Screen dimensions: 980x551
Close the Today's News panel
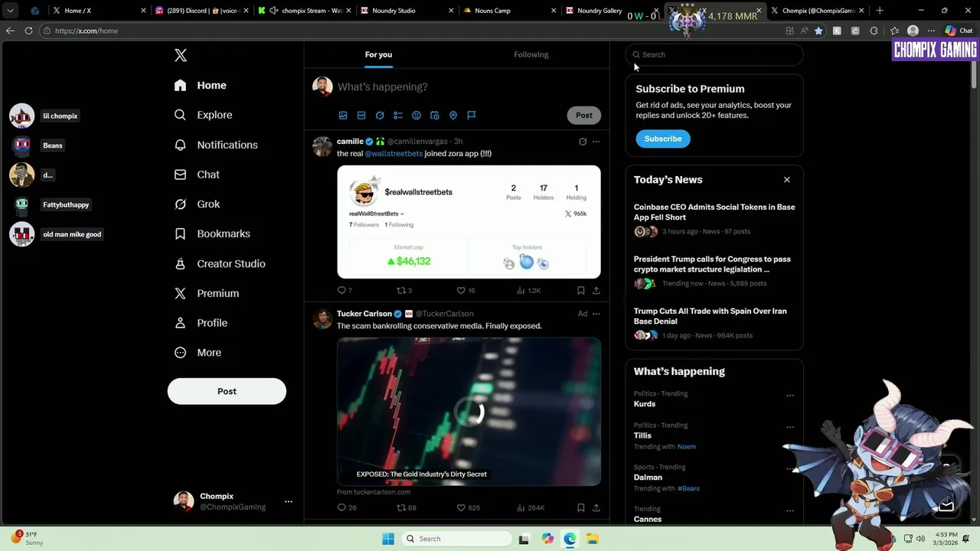786,180
